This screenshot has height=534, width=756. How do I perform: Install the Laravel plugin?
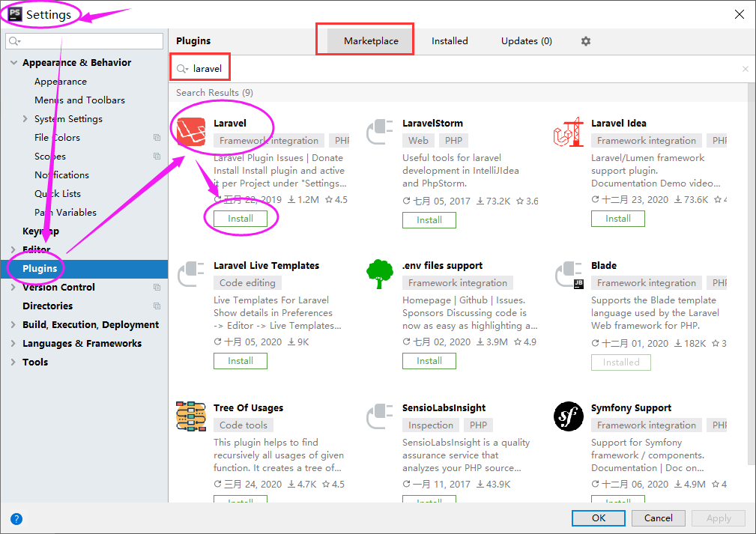click(241, 219)
